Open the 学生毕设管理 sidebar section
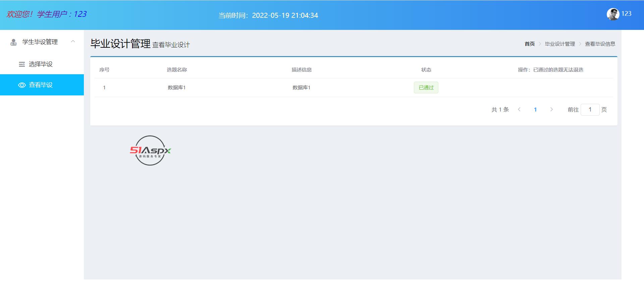The height and width of the screenshot is (303, 644). pos(42,42)
